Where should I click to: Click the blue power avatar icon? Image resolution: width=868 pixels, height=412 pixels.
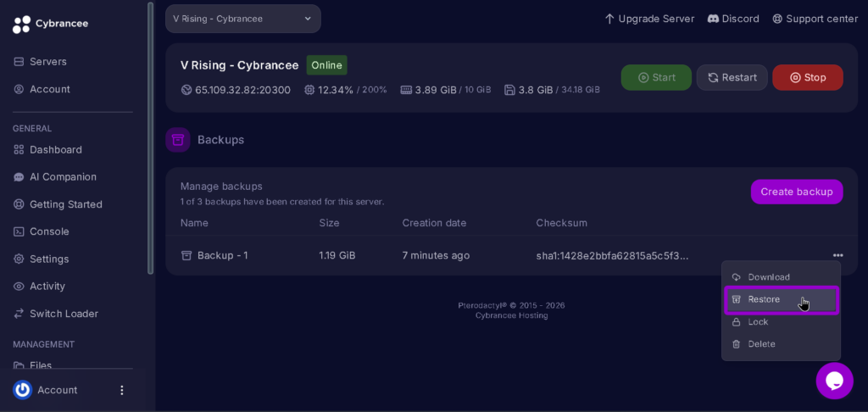(23, 390)
